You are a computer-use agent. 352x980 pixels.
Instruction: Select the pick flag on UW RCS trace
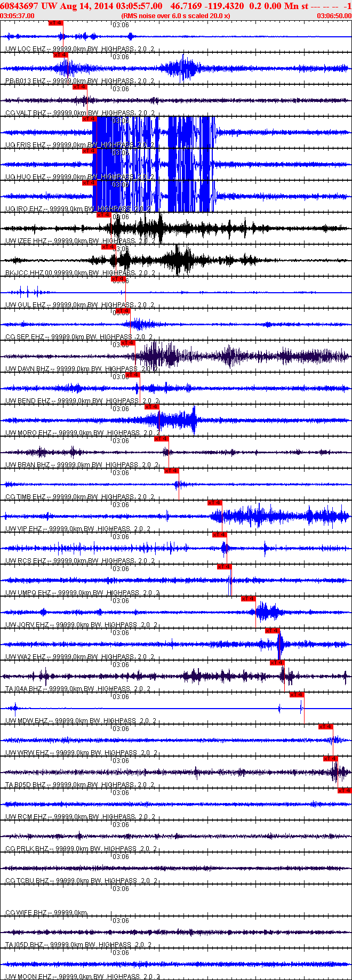pos(219,535)
